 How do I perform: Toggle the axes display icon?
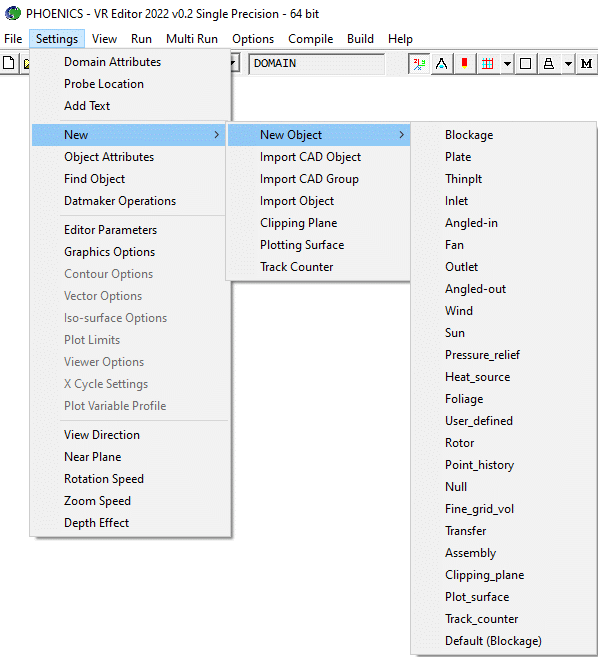point(419,64)
